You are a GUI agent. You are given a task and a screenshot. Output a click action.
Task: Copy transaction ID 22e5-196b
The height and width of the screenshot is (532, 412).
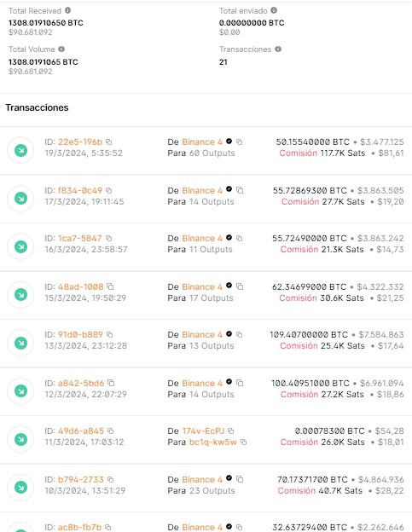pyautogui.click(x=108, y=142)
